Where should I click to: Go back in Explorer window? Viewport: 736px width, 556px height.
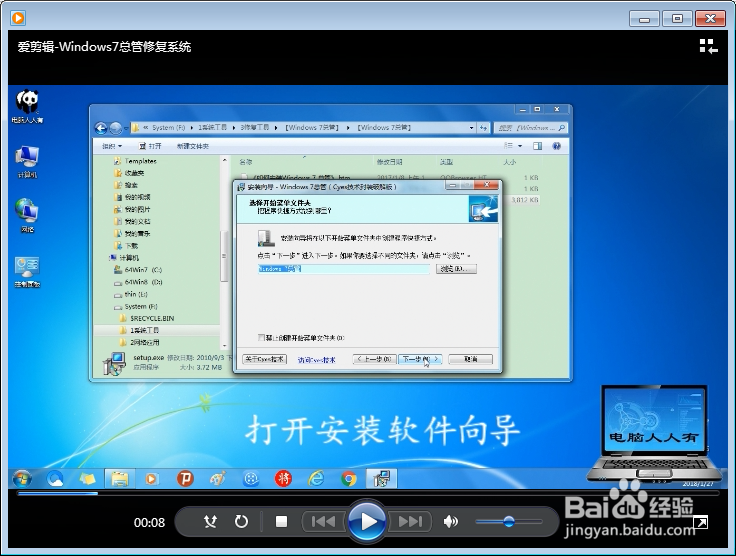click(x=101, y=128)
